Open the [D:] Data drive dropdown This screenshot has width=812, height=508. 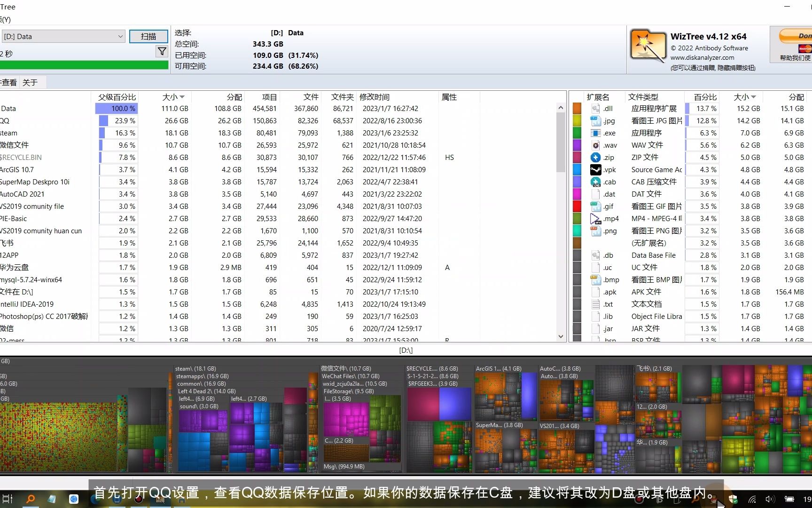point(63,37)
